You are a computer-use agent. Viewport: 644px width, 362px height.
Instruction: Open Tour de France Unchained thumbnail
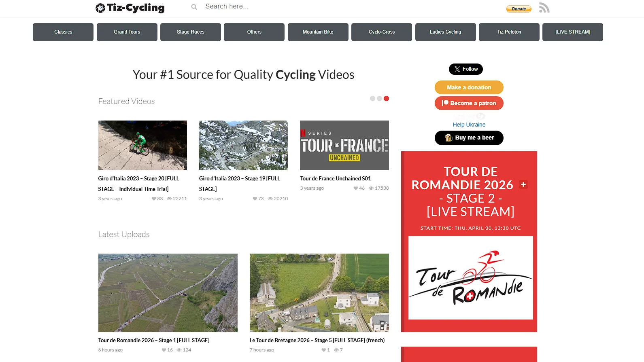click(344, 145)
